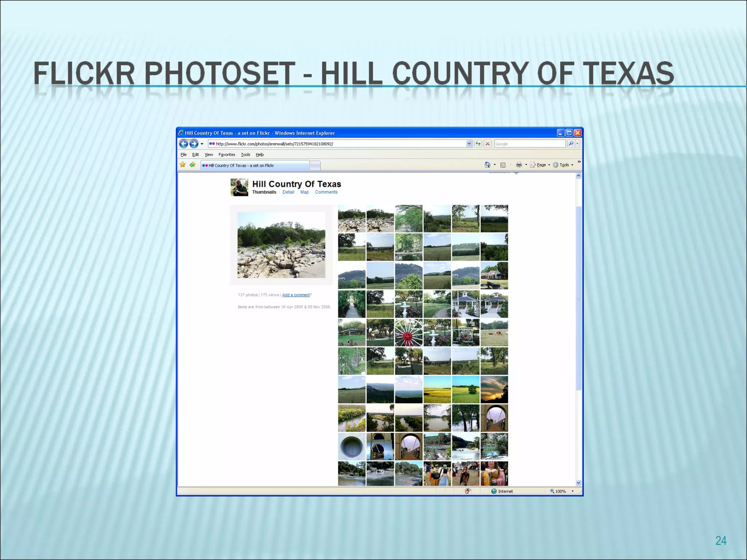747x560 pixels.
Task: Click the Google search box
Action: coord(529,144)
